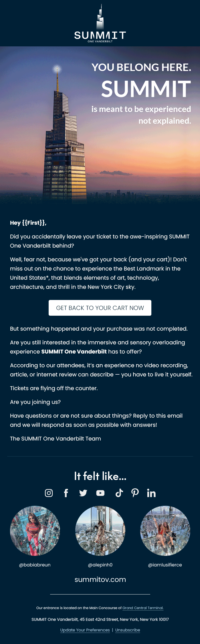Open the Instagram social icon
This screenshot has width=200, height=644.
coord(49,493)
